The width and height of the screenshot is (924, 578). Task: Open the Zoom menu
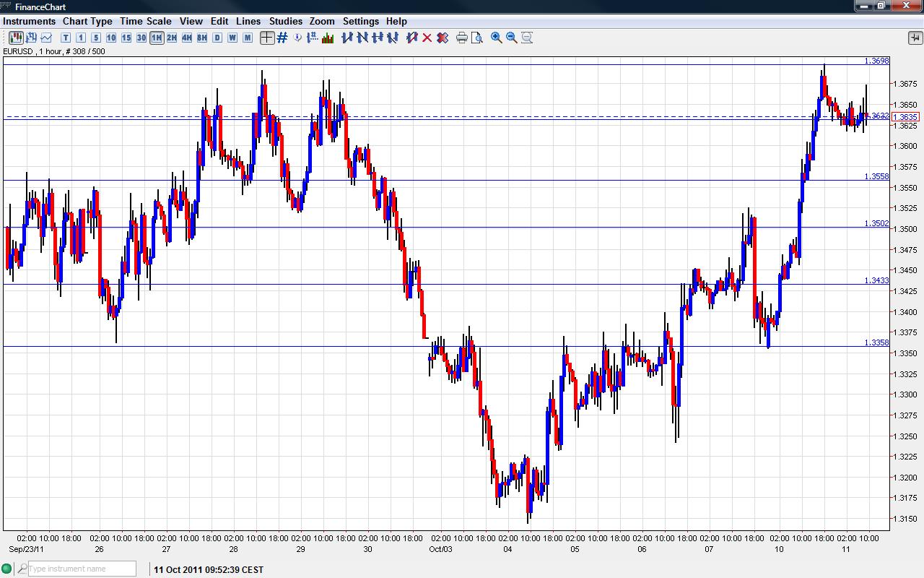[322, 21]
